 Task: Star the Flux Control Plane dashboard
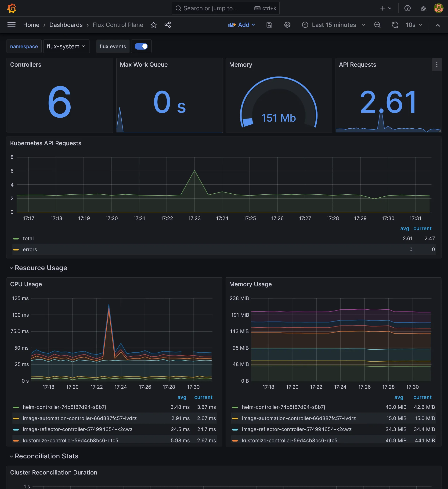click(x=154, y=25)
